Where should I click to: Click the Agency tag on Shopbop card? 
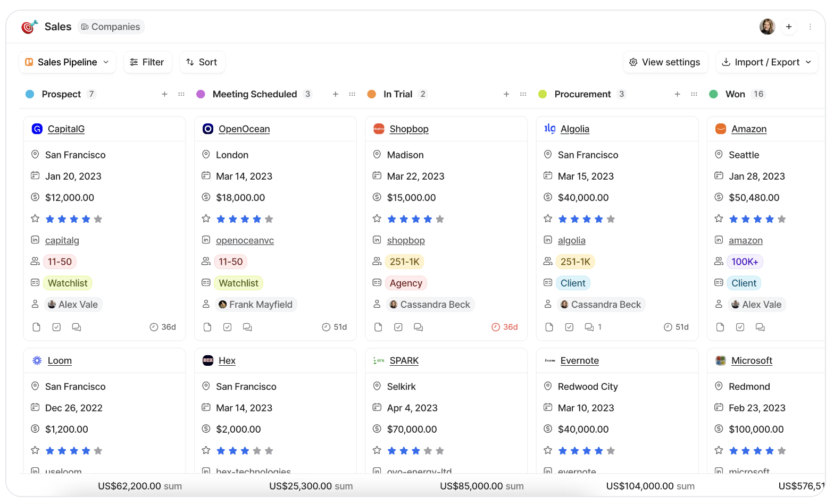[406, 283]
